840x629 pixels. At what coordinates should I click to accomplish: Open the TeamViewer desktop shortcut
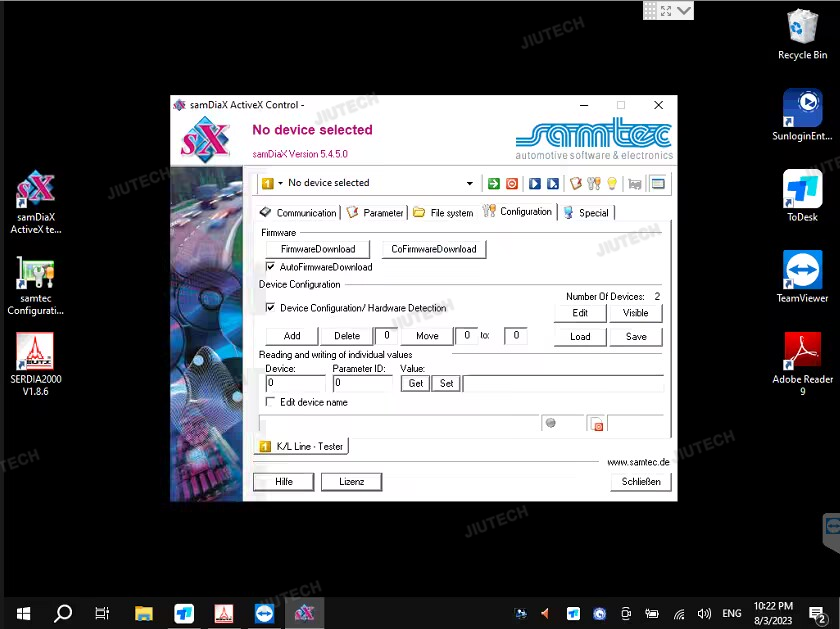(802, 276)
